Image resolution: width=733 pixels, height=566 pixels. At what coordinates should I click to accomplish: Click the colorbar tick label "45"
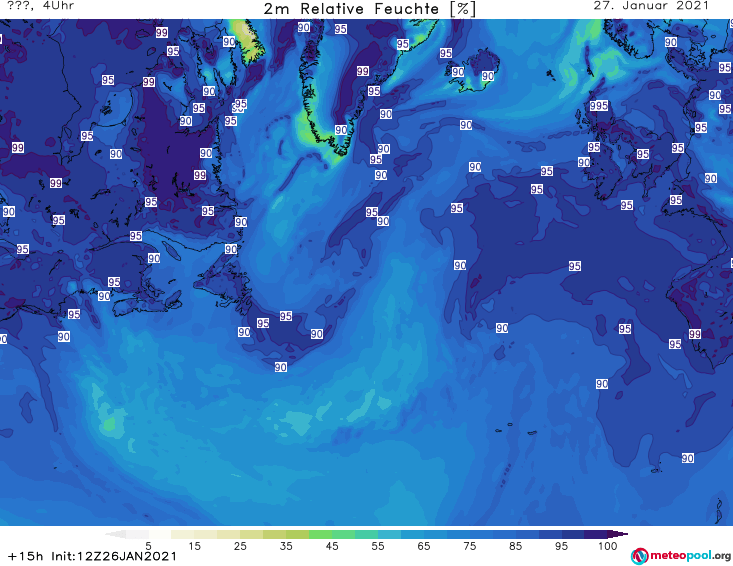332,545
